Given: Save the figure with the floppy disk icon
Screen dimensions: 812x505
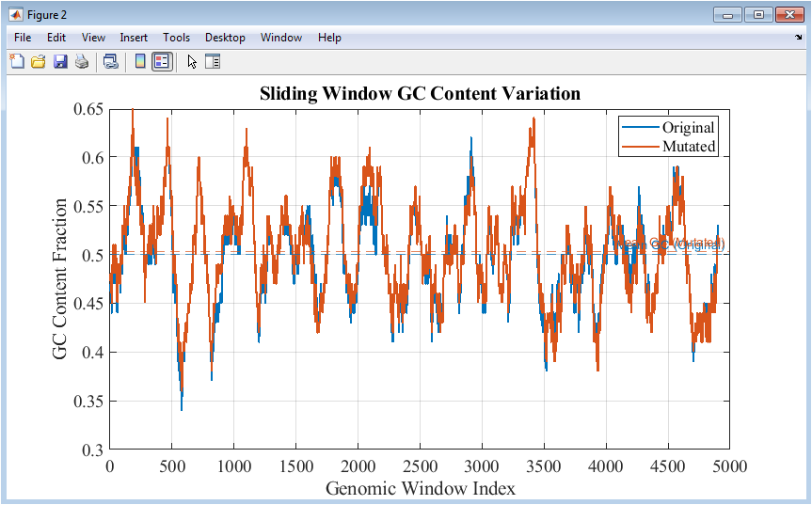Looking at the screenshot, I should tap(60, 62).
